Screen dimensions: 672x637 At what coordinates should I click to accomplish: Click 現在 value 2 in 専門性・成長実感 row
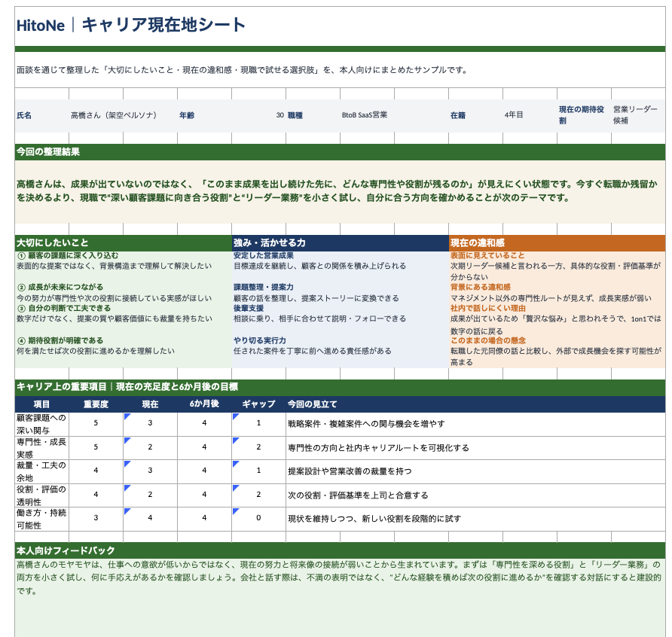tap(150, 447)
